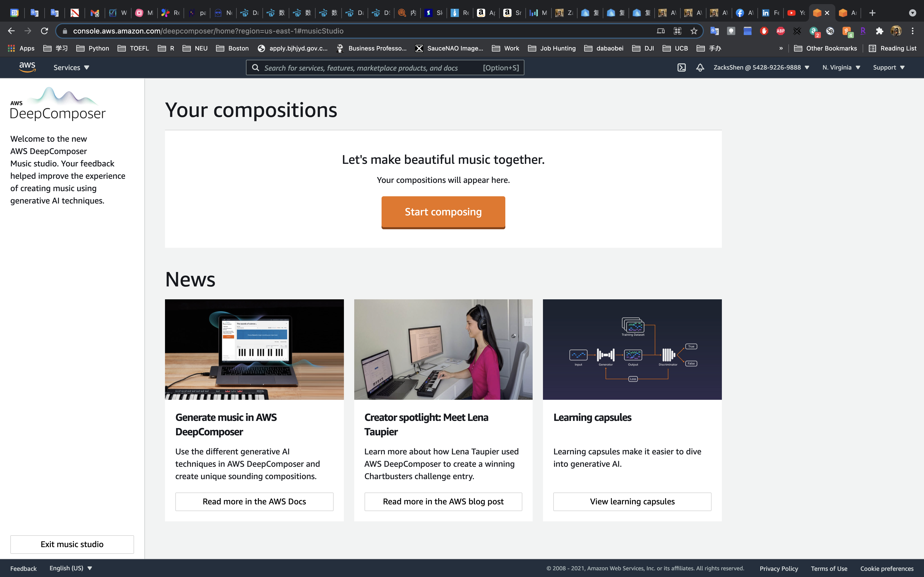Image resolution: width=924 pixels, height=577 pixels.
Task: Open AWS CloudShell terminal icon
Action: point(682,67)
